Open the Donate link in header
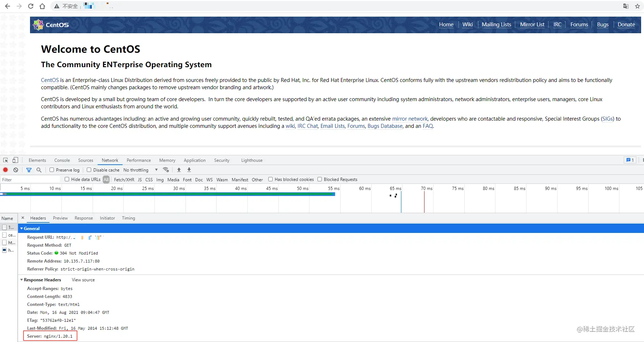 click(x=626, y=25)
